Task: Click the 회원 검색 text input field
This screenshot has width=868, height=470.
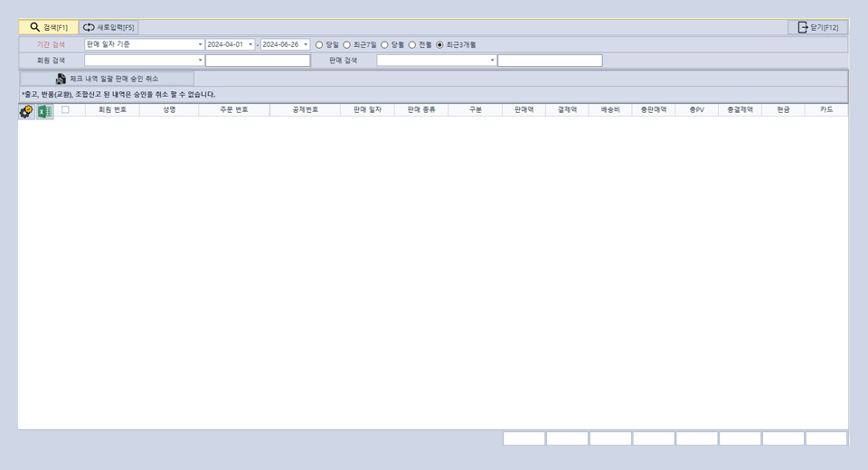Action: [x=258, y=61]
